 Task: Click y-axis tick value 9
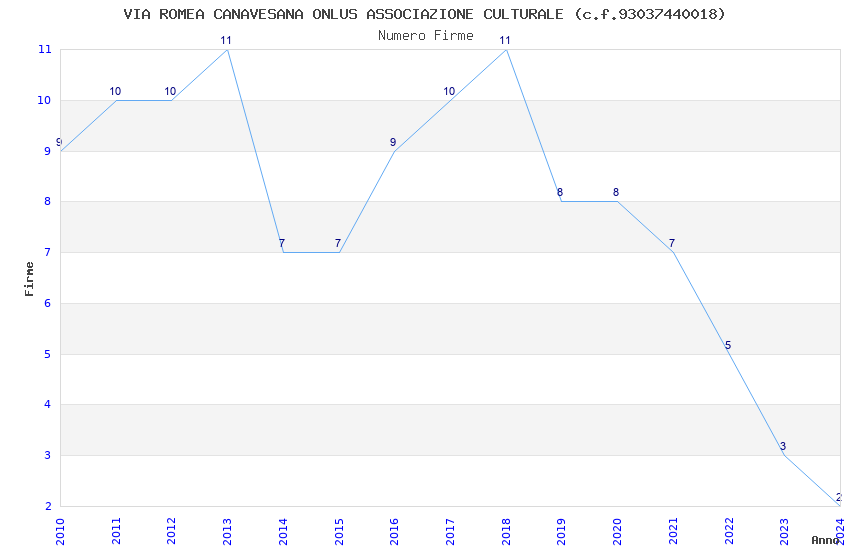(48, 151)
